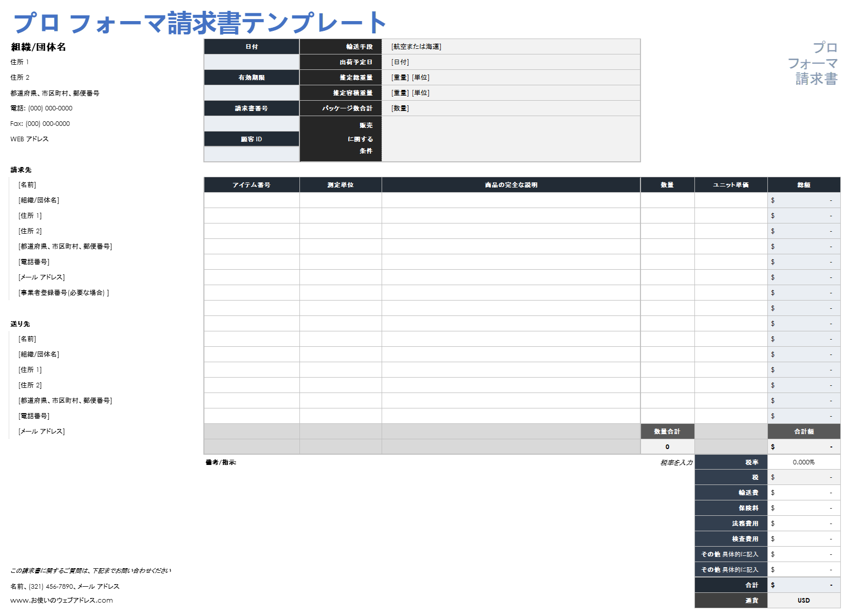Click the 販売に関する条件 label cell
Viewport: 850px width, 616px height.
point(341,139)
